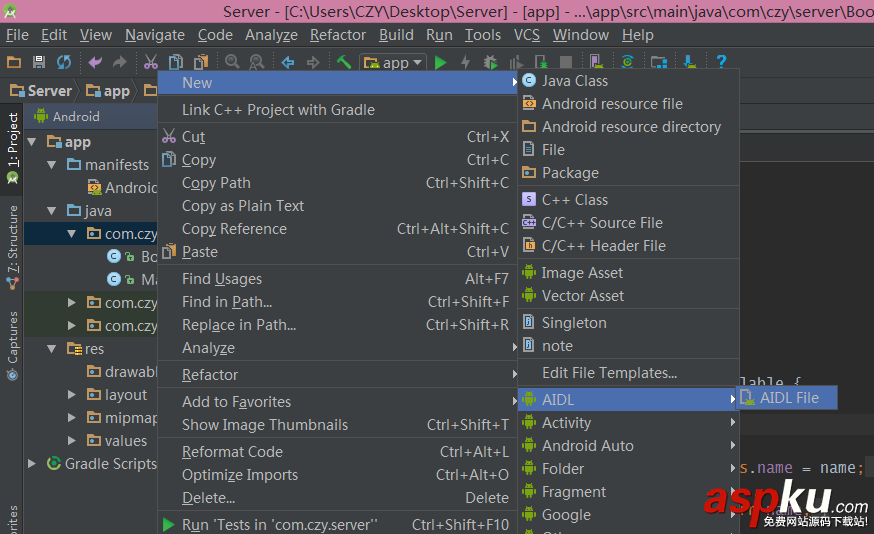Click the Make Project hammer icon
The image size is (874, 534).
(344, 62)
